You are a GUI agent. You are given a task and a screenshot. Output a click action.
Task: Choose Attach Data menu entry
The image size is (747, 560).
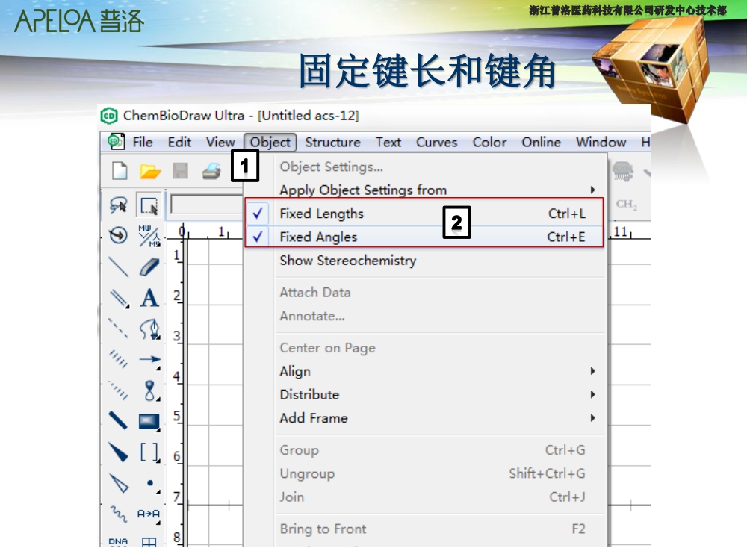[424, 293]
